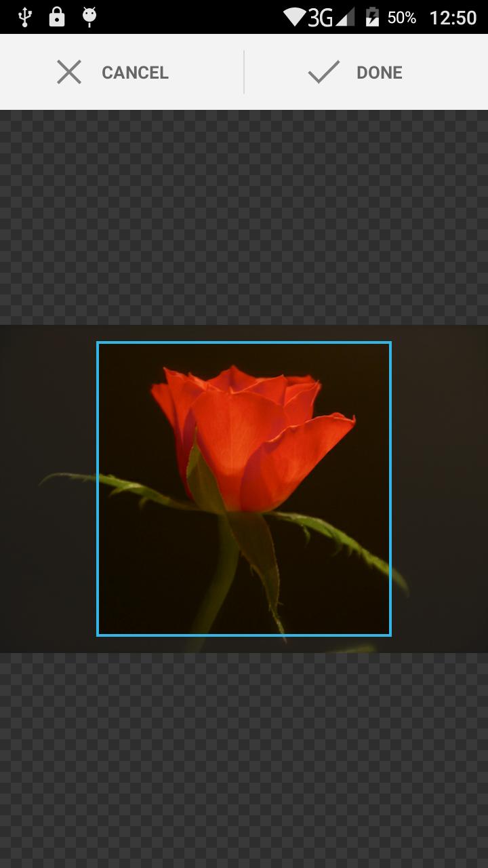This screenshot has height=868, width=488.
Task: Tap the Android debug icon in the status bar
Action: click(89, 17)
